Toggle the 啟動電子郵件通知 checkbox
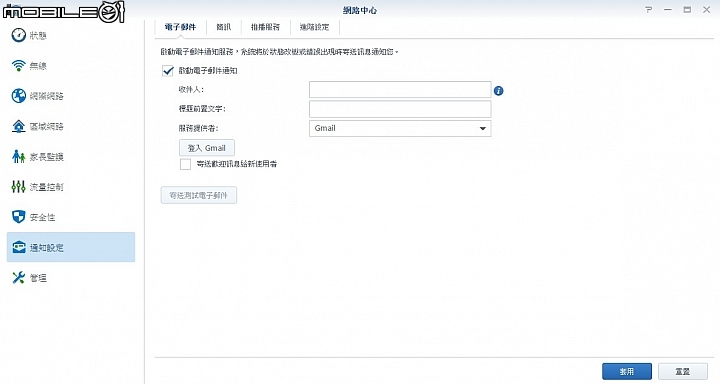Screen dimensions: 720x384 point(168,71)
